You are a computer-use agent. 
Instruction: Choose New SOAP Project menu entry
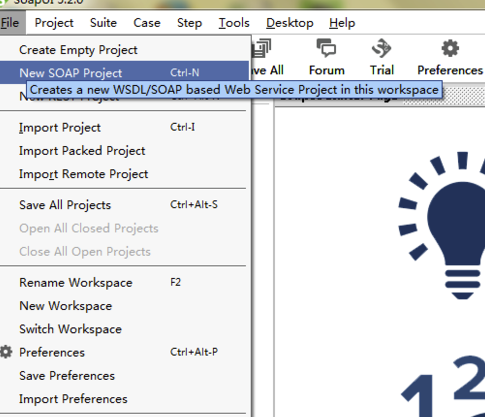coord(124,73)
